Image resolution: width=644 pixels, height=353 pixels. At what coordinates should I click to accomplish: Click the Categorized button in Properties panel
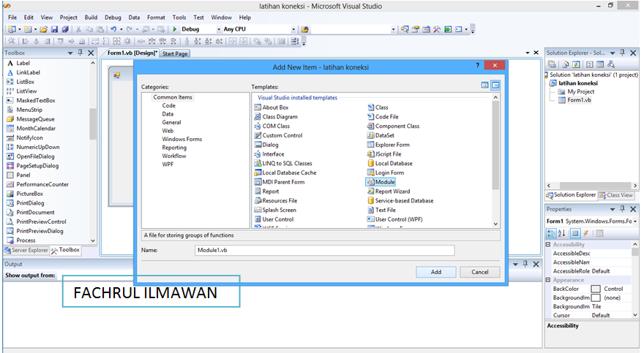point(551,233)
